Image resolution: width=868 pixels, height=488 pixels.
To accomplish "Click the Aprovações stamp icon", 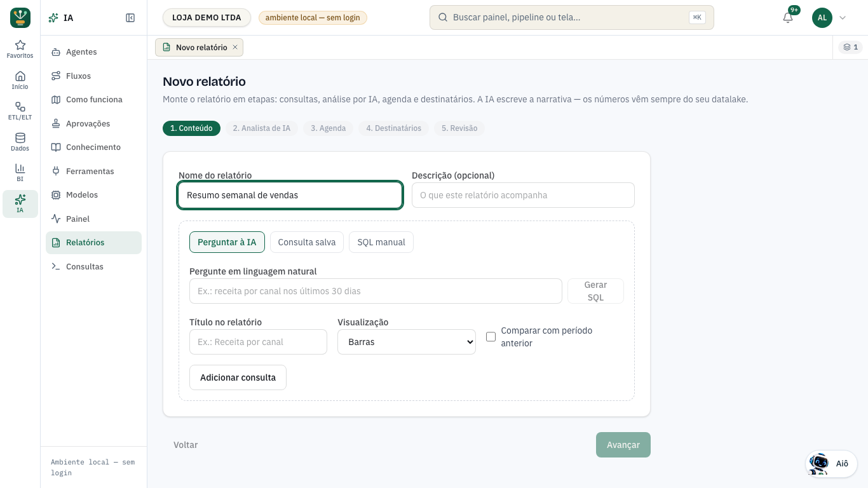I will pos(55,123).
